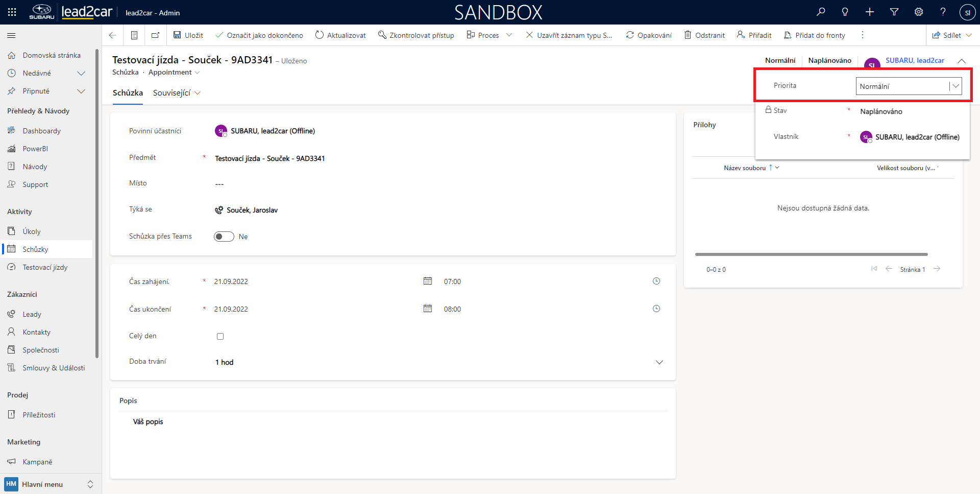Check the Celý den checkbox

[x=220, y=336]
